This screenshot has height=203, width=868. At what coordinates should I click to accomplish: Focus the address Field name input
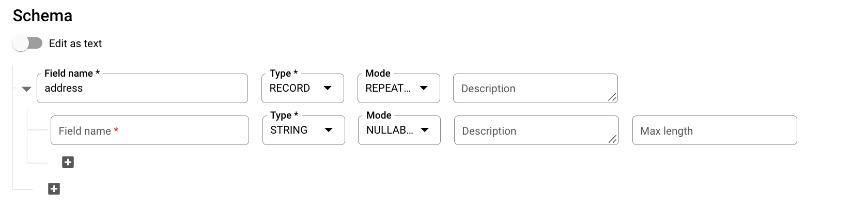[x=143, y=88]
